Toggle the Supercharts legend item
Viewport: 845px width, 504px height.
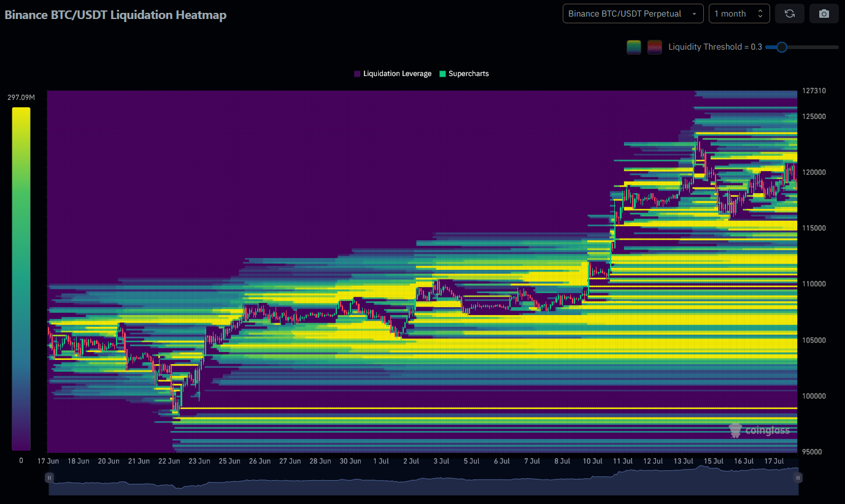click(x=464, y=74)
